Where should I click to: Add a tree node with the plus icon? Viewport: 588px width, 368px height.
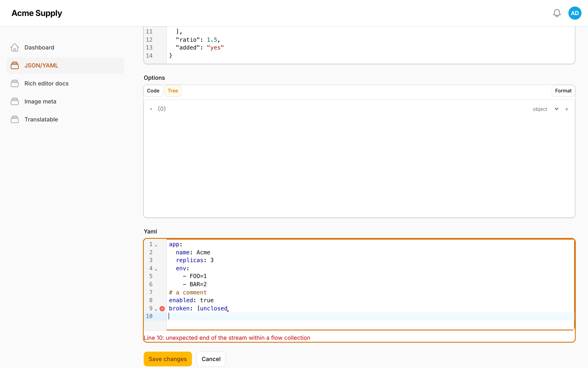pyautogui.click(x=567, y=109)
